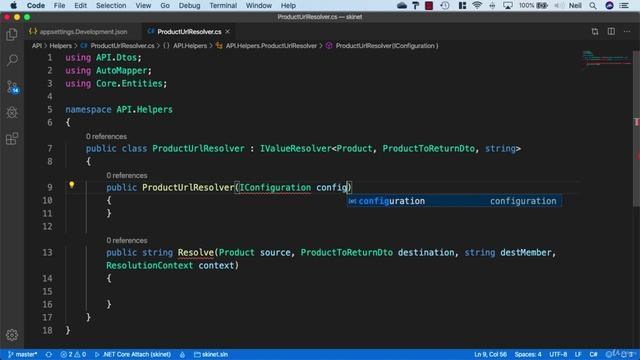The width and height of the screenshot is (640, 360).
Task: Open changes compare icon in editor toolbar
Action: coord(595,32)
